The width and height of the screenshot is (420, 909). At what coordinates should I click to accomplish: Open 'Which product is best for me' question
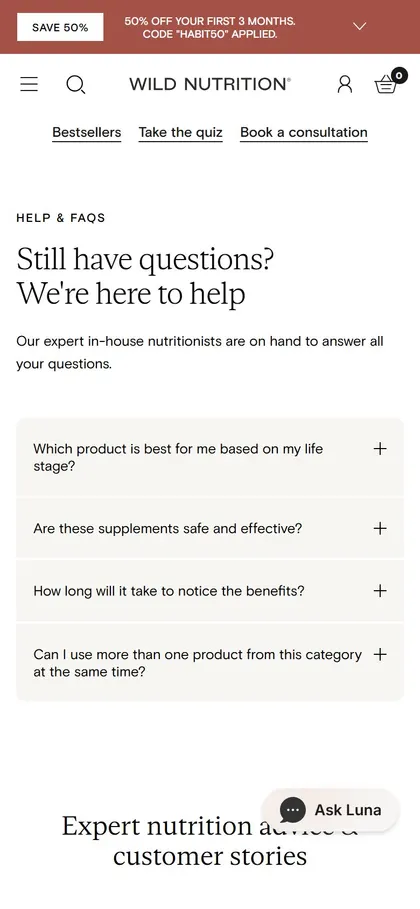tap(178, 457)
